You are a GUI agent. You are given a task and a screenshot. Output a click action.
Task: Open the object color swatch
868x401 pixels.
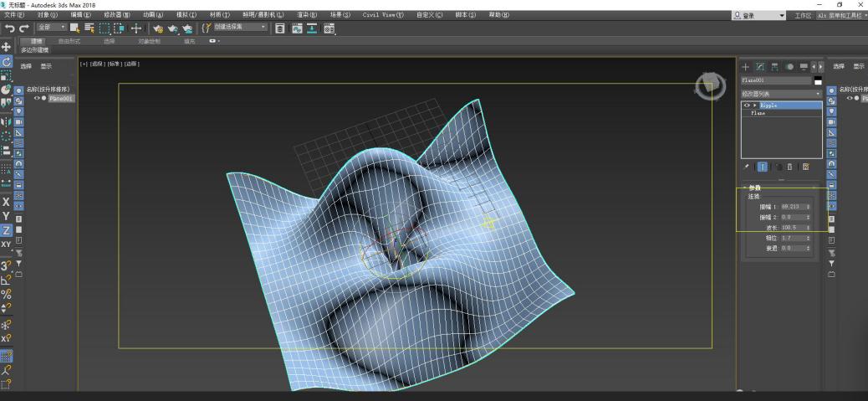[818, 81]
